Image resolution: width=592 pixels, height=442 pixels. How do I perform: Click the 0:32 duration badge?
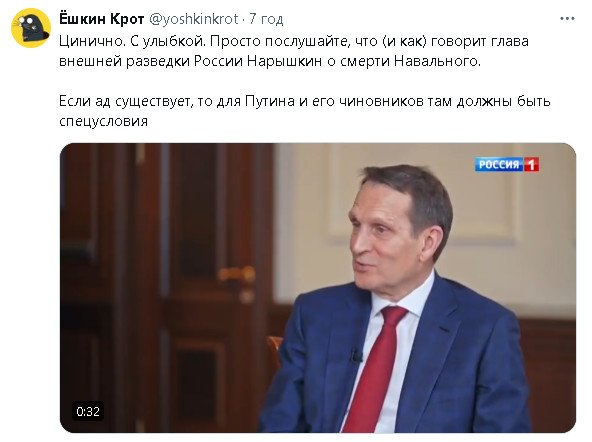[x=88, y=411]
